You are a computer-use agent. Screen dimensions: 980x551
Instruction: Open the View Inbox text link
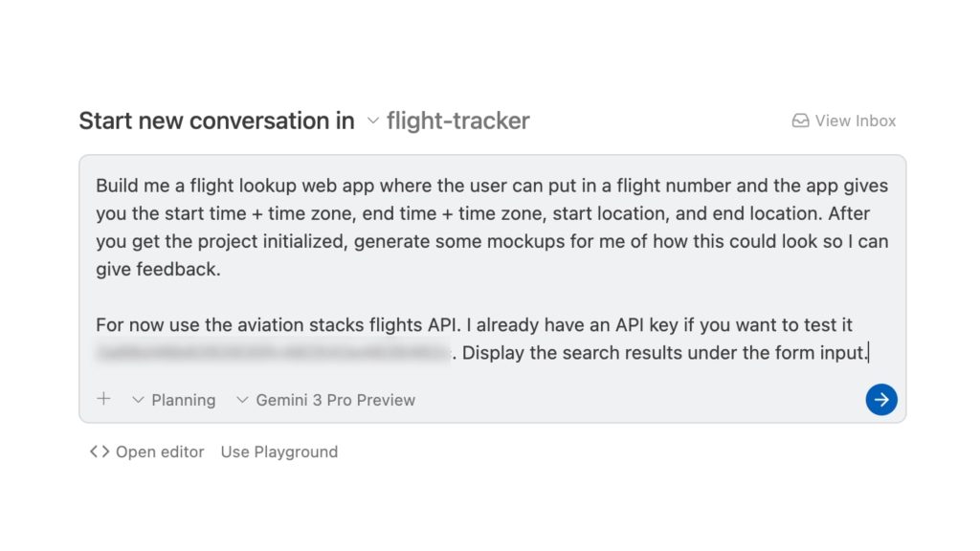(855, 121)
